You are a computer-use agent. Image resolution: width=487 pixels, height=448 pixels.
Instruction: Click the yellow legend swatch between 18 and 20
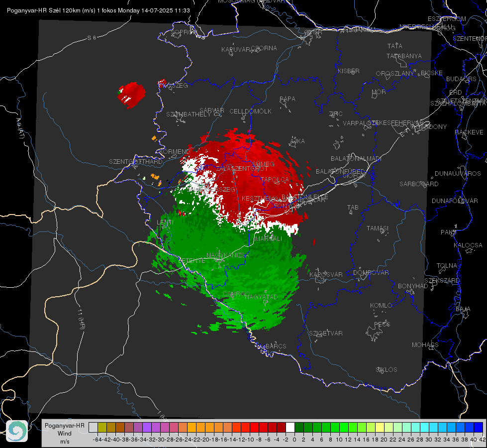coord(380,427)
